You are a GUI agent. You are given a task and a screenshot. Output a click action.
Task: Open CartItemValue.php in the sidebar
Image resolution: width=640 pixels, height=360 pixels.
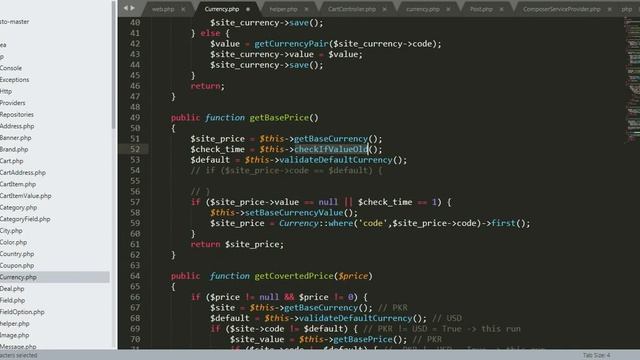click(x=25, y=196)
